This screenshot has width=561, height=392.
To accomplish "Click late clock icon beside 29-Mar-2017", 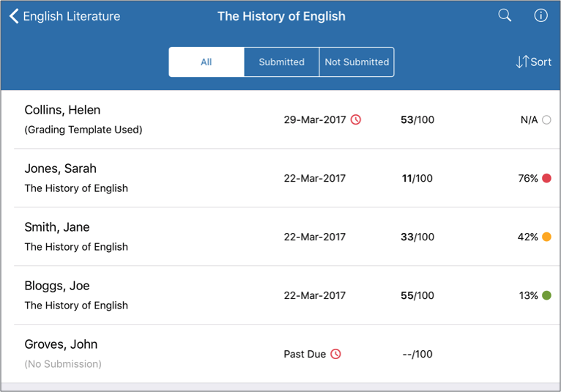I will point(356,119).
